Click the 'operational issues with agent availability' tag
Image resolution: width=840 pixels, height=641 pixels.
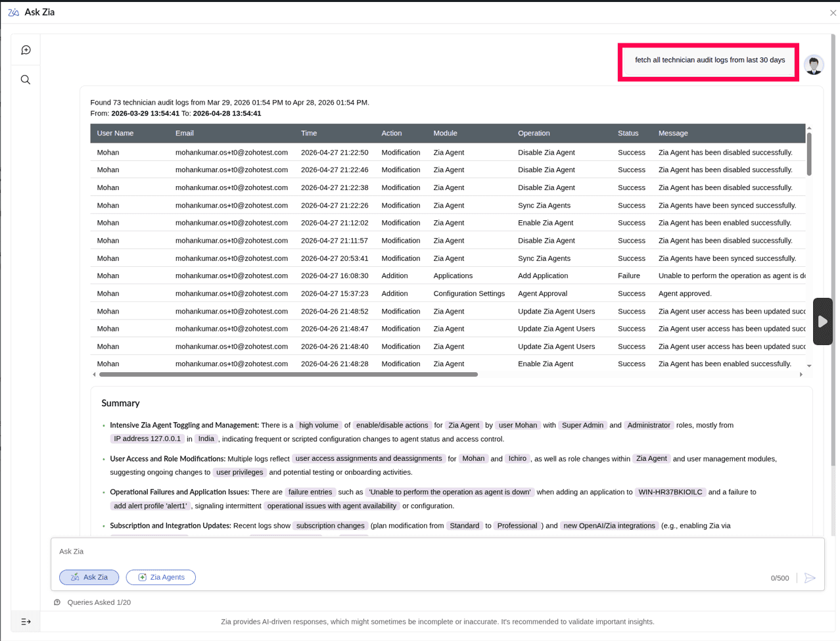(332, 506)
